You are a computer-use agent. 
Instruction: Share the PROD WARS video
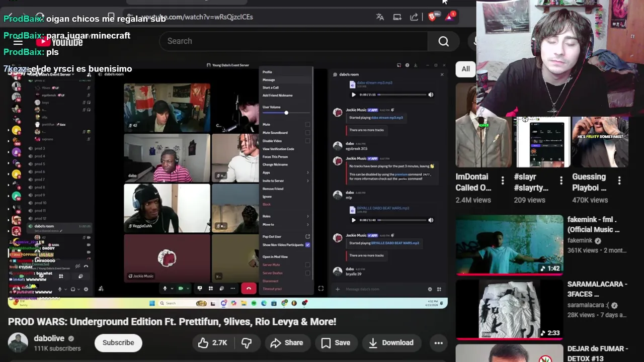click(286, 343)
